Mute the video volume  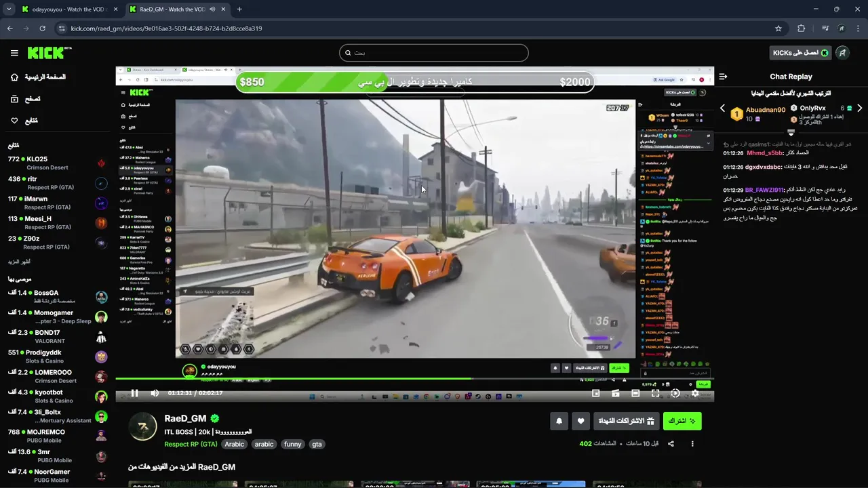click(x=155, y=393)
